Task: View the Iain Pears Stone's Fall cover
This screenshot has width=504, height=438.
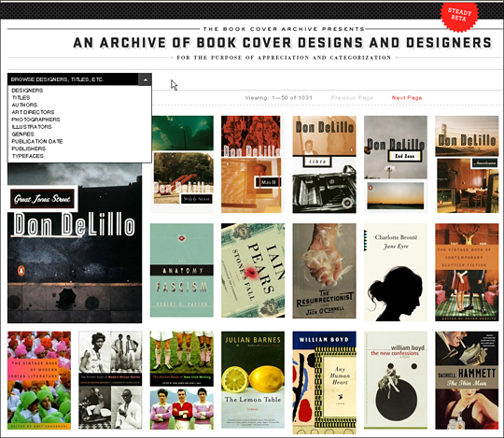Action: click(x=253, y=271)
